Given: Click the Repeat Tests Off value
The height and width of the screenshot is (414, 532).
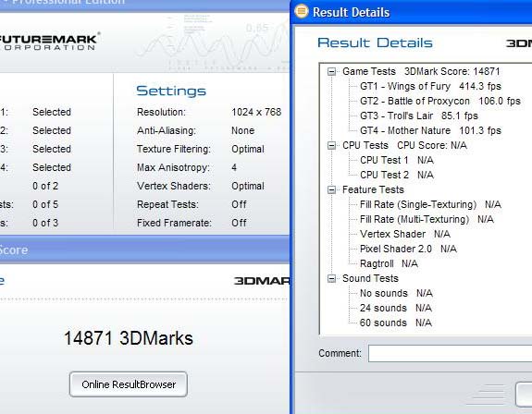Looking at the screenshot, I should pos(239,204).
